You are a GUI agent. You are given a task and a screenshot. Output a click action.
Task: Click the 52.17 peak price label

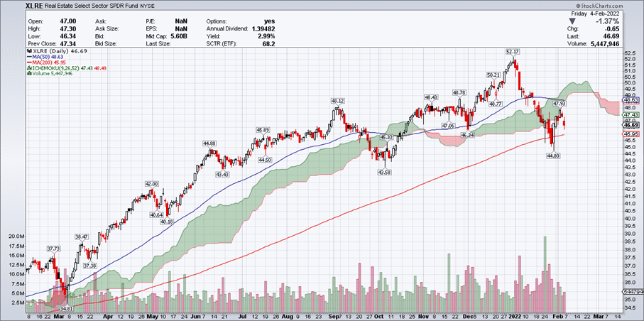coord(513,51)
